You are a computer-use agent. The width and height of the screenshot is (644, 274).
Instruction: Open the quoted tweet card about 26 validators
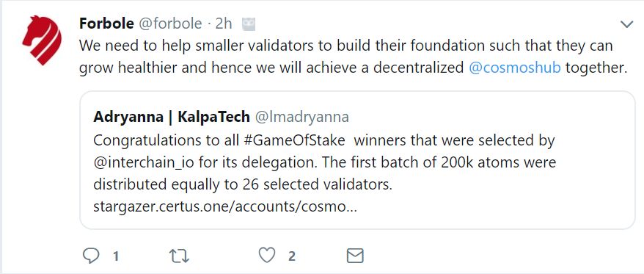357,160
